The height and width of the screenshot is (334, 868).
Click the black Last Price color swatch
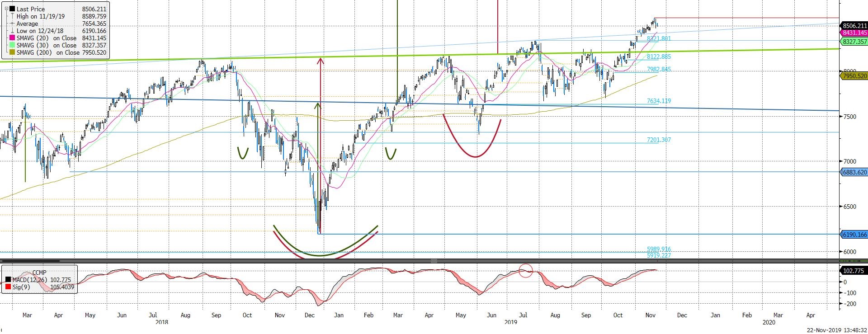12,9
